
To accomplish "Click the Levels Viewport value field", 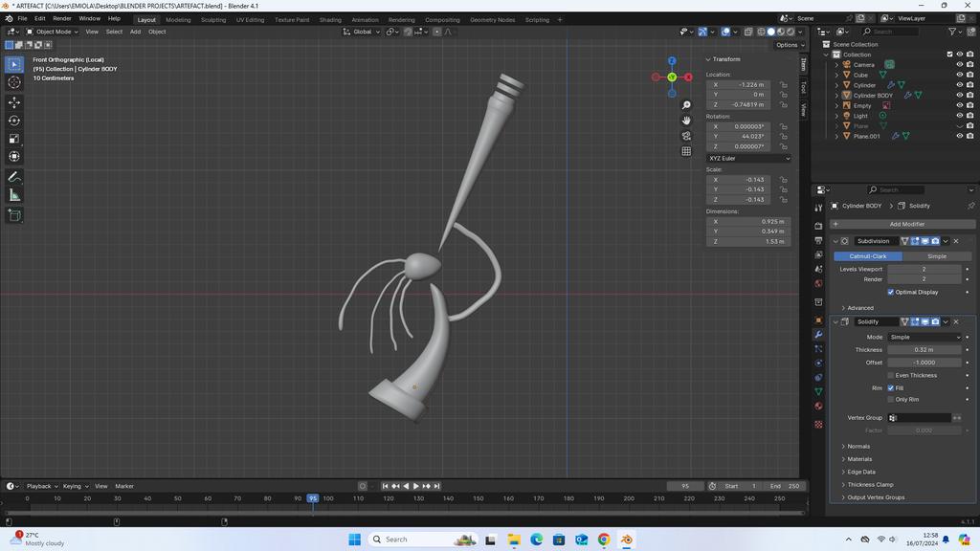I will (924, 269).
